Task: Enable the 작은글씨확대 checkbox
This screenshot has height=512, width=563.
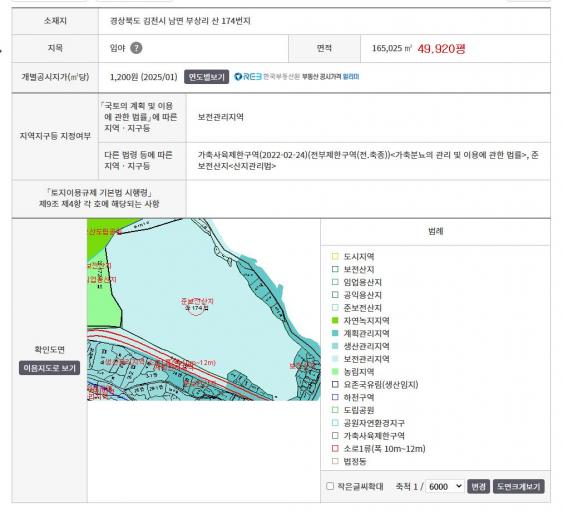Action: (x=330, y=486)
